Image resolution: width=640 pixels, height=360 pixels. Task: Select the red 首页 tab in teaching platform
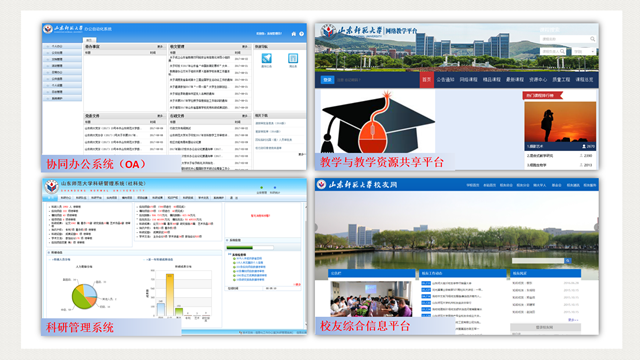(427, 80)
